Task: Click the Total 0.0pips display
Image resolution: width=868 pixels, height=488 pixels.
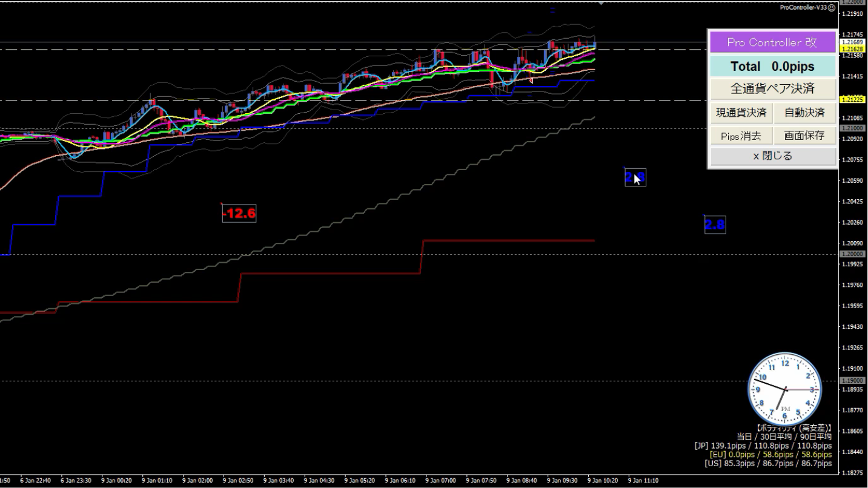Action: click(772, 66)
